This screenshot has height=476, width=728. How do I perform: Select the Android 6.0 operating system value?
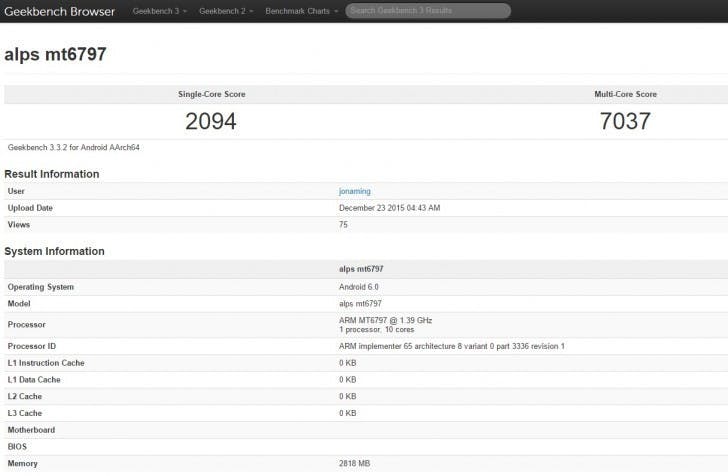tap(358, 287)
